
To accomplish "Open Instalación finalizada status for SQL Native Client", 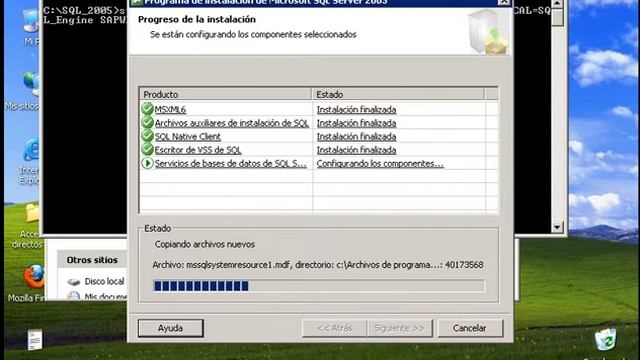I will pos(356,136).
